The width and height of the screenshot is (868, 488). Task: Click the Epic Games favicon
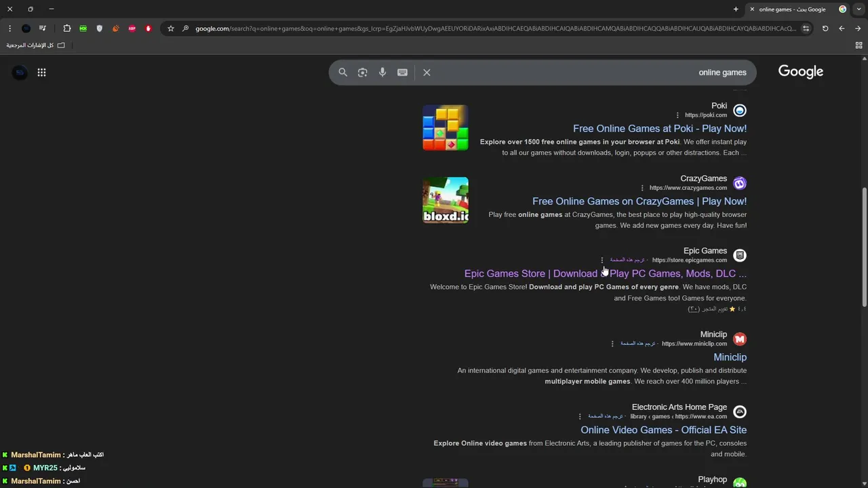point(740,256)
